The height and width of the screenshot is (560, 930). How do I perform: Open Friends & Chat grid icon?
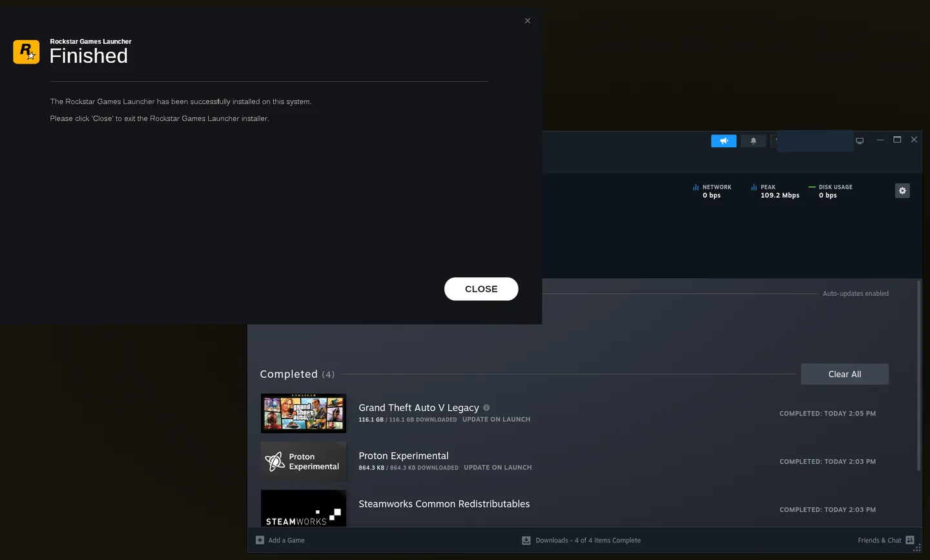(x=910, y=540)
